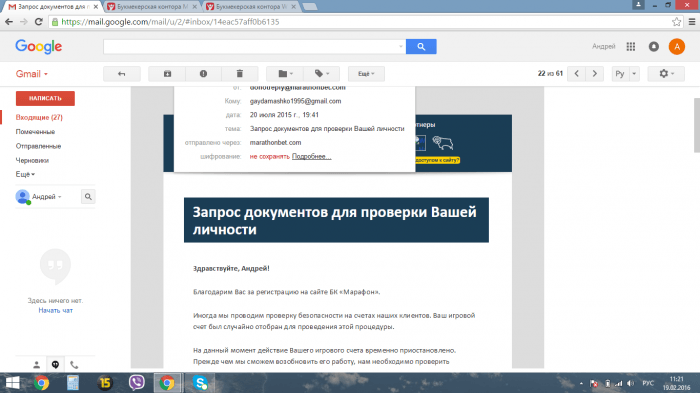Click into the Gmail search field
This screenshot has height=393, width=700.
pyautogui.click(x=254, y=46)
